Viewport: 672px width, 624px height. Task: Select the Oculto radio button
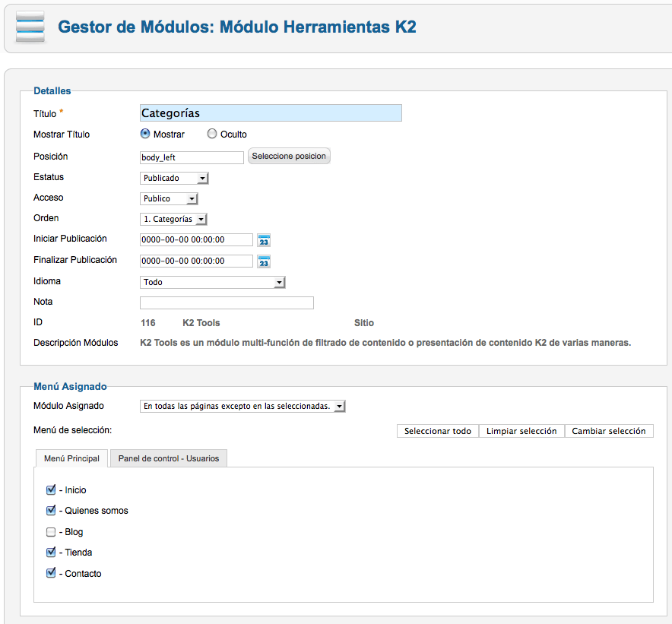(x=212, y=134)
